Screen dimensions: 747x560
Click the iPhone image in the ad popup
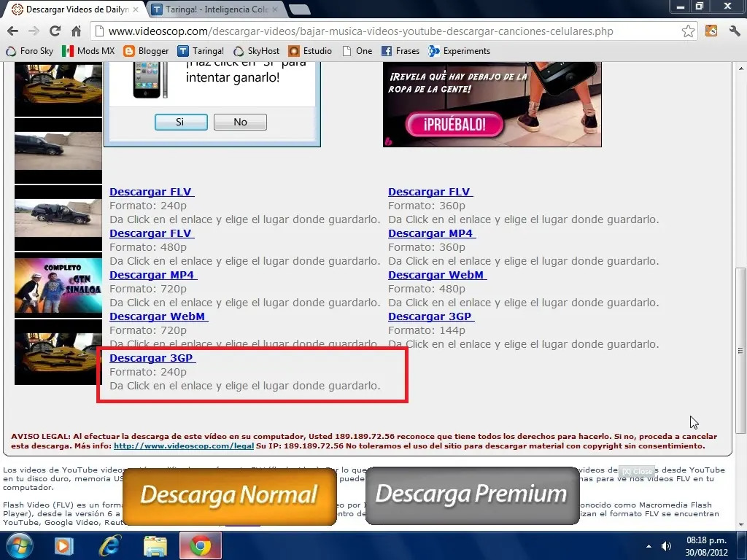pyautogui.click(x=150, y=80)
